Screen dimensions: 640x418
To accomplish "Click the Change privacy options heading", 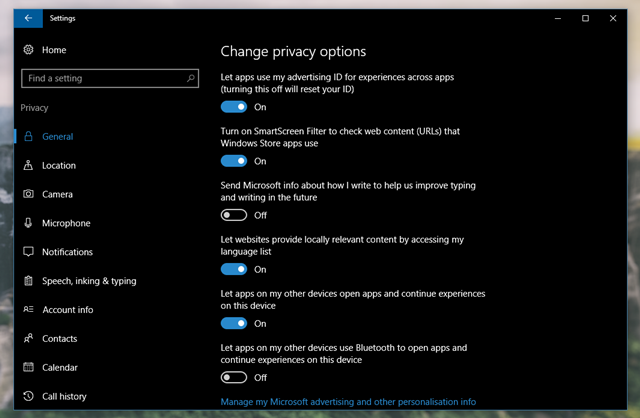I will coord(293,52).
